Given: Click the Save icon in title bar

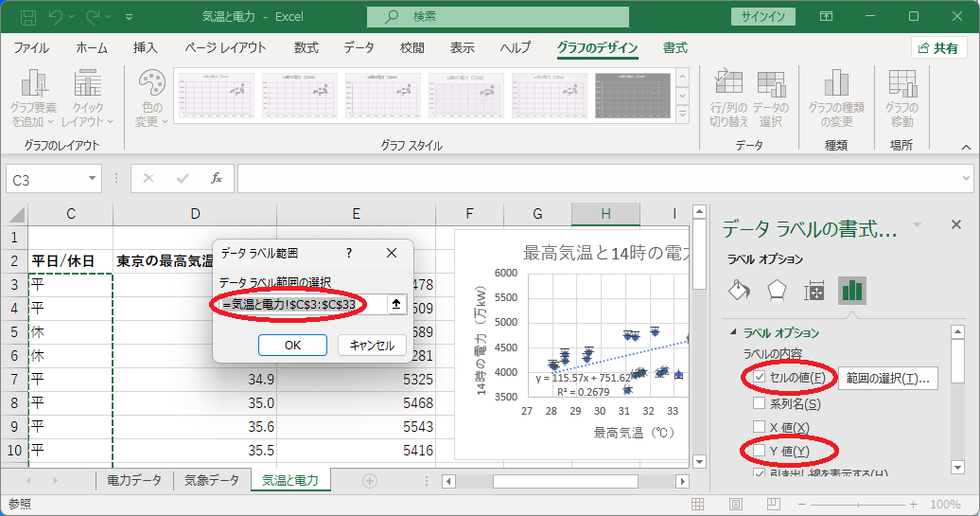Looking at the screenshot, I should [28, 17].
